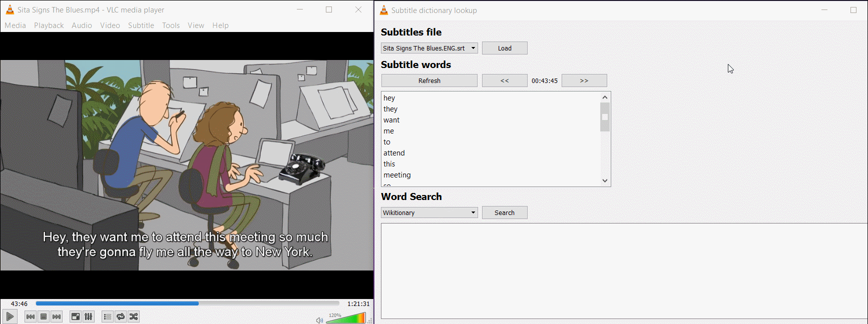Click the word list scrollbar thumb

[605, 117]
